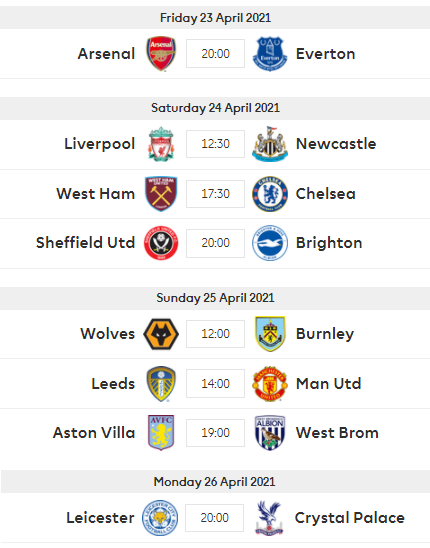Screen dimensions: 430x548
Task: Select the Newcastle club badge
Action: (x=270, y=144)
